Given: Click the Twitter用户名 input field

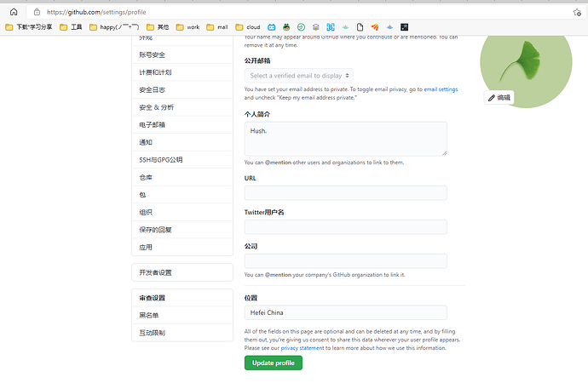Looking at the screenshot, I should 346,227.
